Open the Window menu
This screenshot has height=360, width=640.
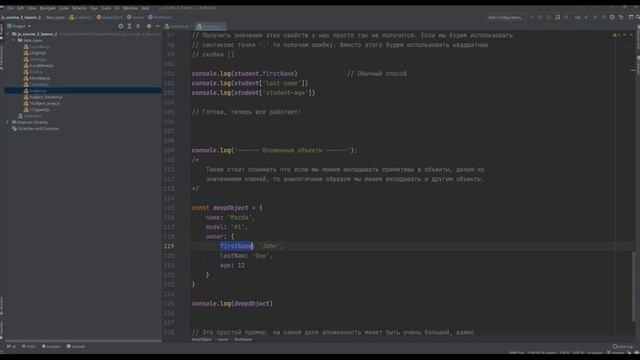pos(130,8)
